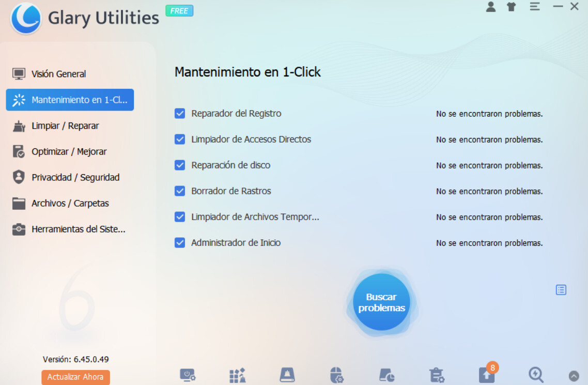The width and height of the screenshot is (588, 385).
Task: Click the Administrador de Inicio result text
Action: point(489,243)
